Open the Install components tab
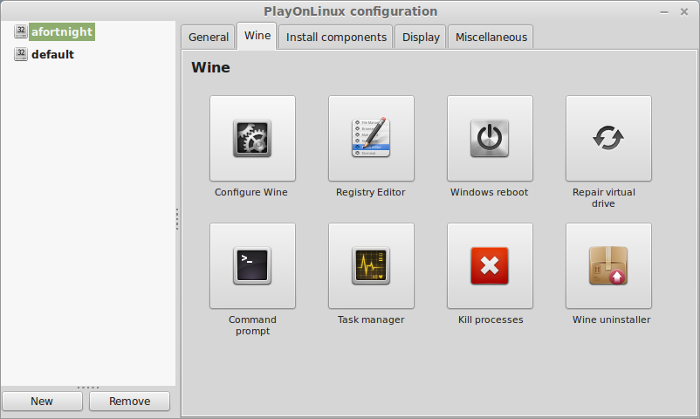This screenshot has height=419, width=700. (x=336, y=37)
